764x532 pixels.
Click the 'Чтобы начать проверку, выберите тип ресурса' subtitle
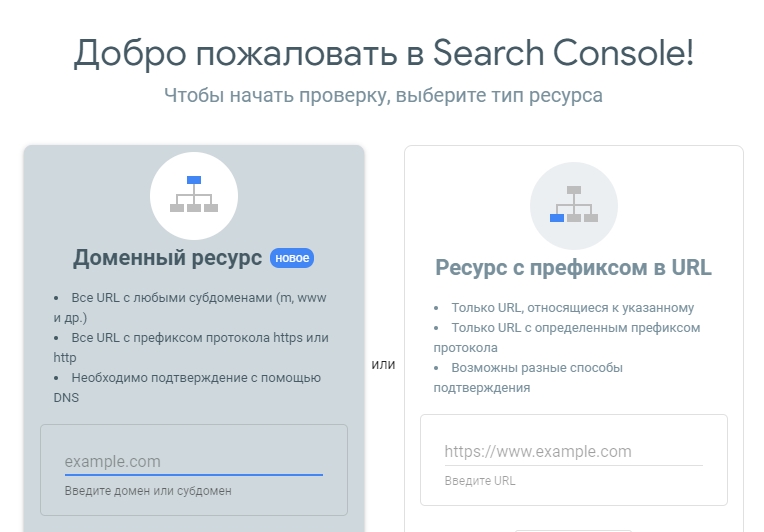pyautogui.click(x=383, y=95)
